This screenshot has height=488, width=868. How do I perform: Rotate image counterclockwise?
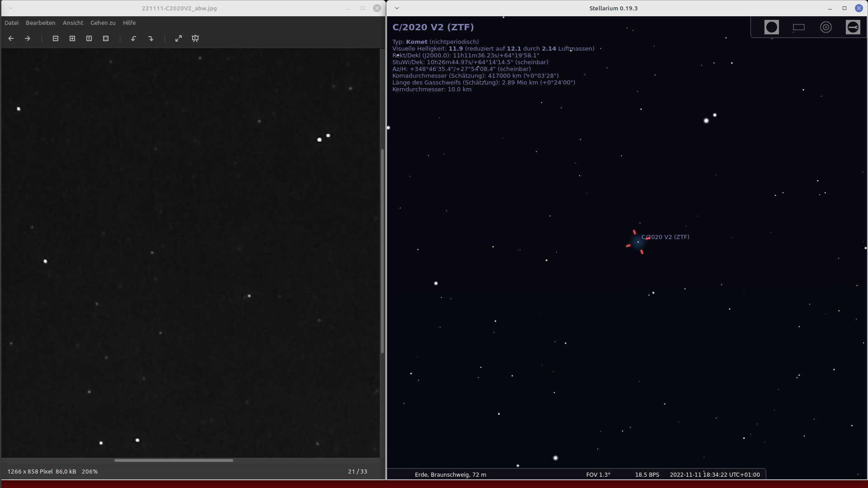pos(134,38)
